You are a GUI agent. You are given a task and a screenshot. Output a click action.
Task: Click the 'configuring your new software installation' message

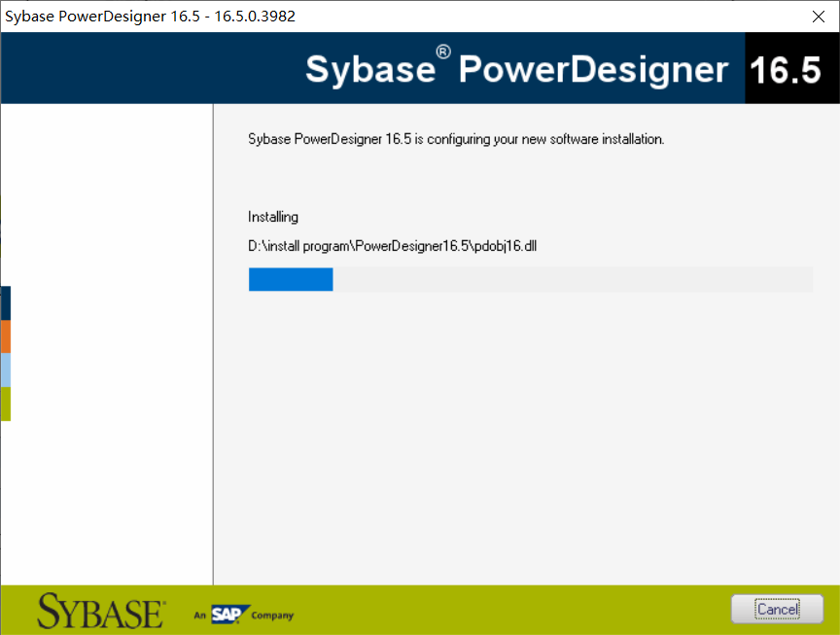pyautogui.click(x=456, y=139)
